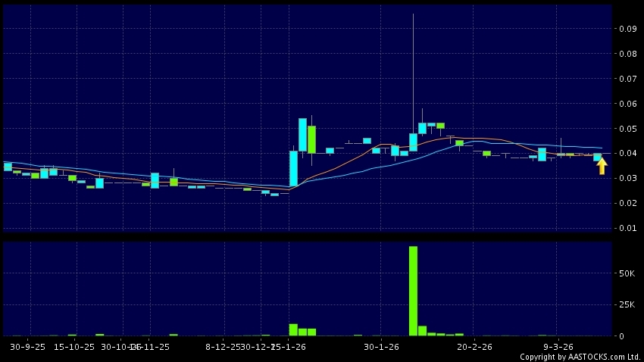This screenshot has height=362, width=644.
Task: Click the yellow up arrow marker
Action: pyautogui.click(x=602, y=167)
